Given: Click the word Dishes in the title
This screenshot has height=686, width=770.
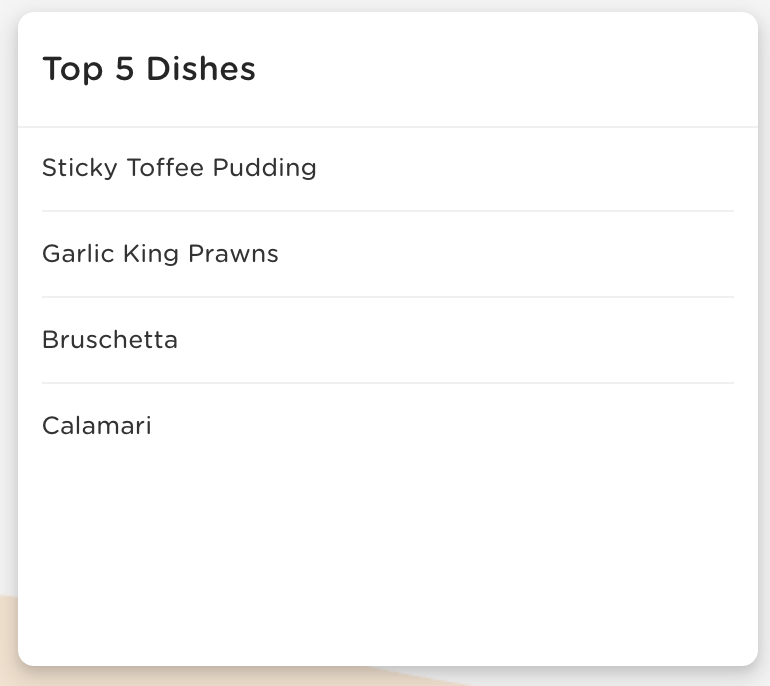Looking at the screenshot, I should coord(201,68).
